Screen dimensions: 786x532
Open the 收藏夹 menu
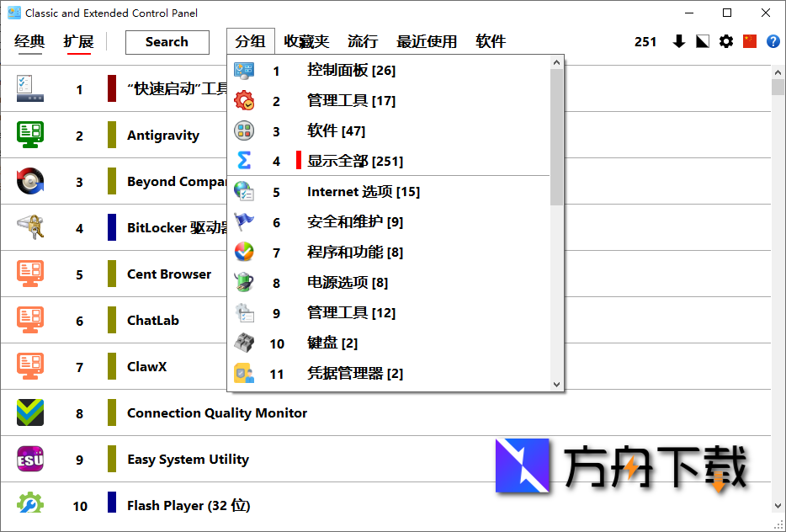305,41
